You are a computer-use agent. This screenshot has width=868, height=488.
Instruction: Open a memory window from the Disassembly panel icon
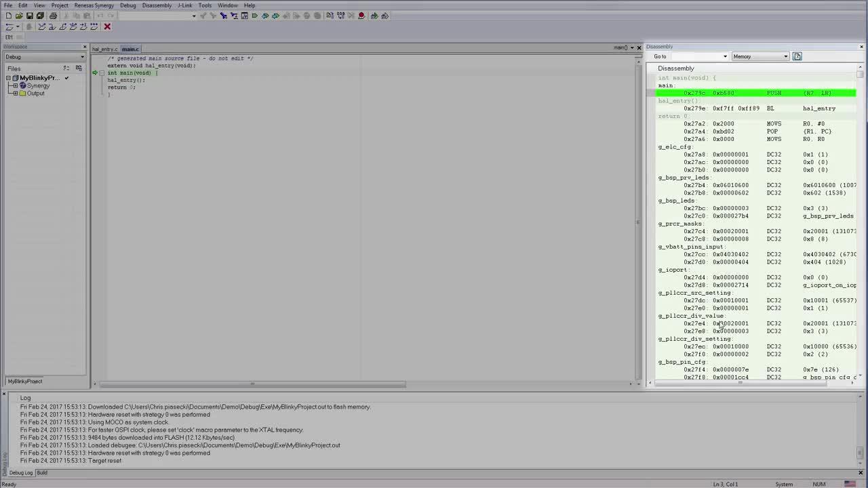click(x=797, y=56)
